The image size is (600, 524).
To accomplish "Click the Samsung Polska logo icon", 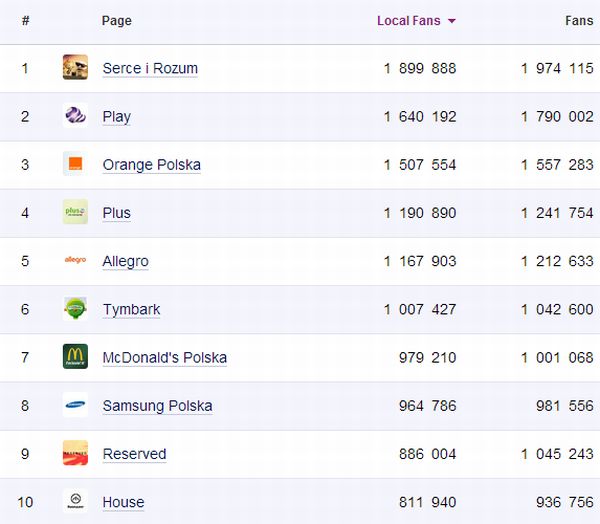I will (75, 405).
